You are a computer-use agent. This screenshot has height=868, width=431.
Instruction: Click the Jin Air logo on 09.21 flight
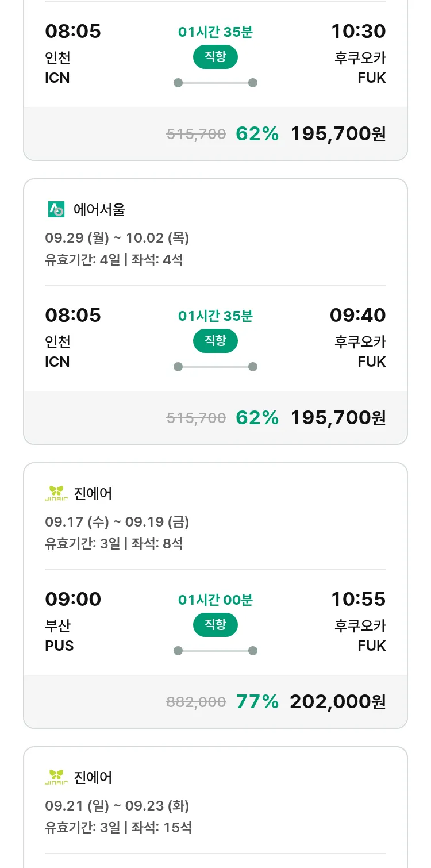[56, 777]
